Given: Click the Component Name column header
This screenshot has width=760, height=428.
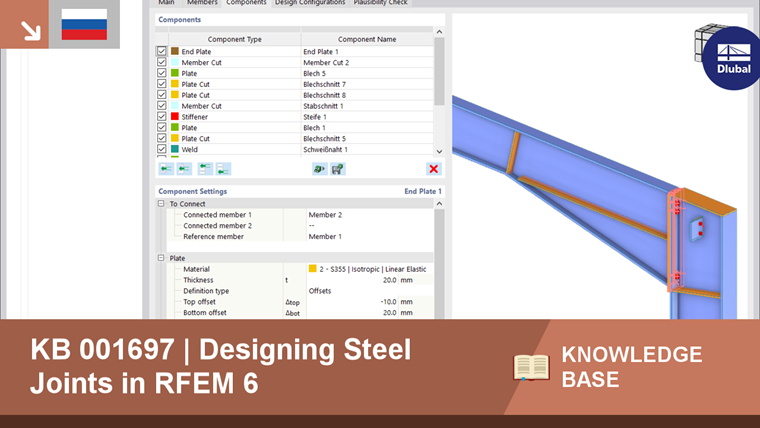Looking at the screenshot, I should pyautogui.click(x=367, y=39).
